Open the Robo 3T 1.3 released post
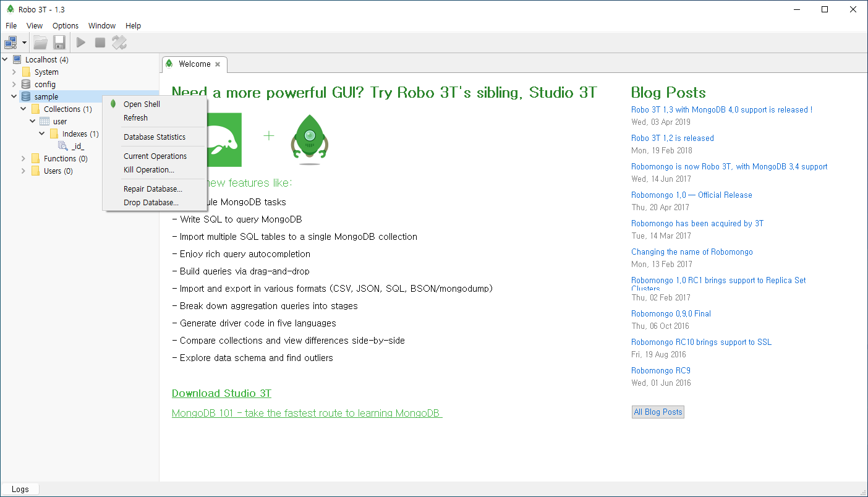Viewport: 868px width, 497px height. point(721,109)
